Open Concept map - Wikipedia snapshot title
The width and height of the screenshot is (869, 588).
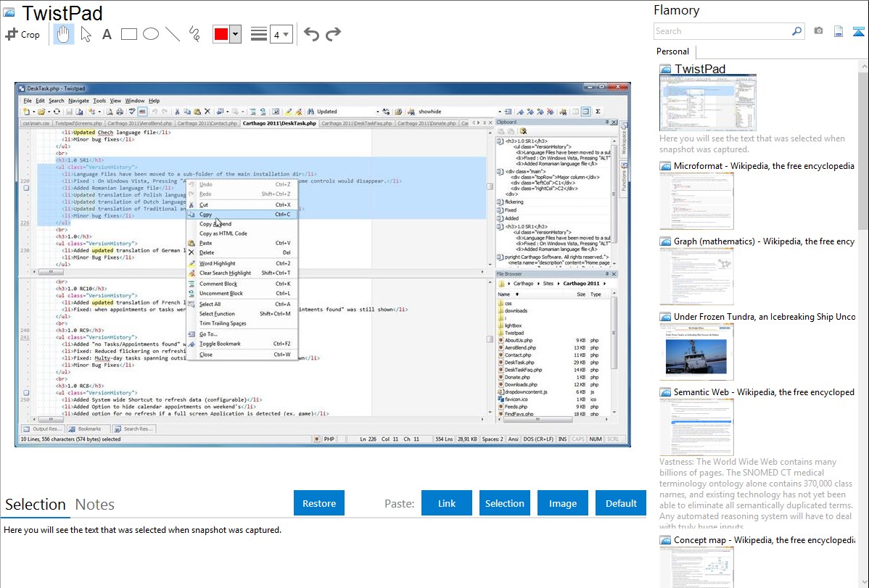[x=764, y=539]
